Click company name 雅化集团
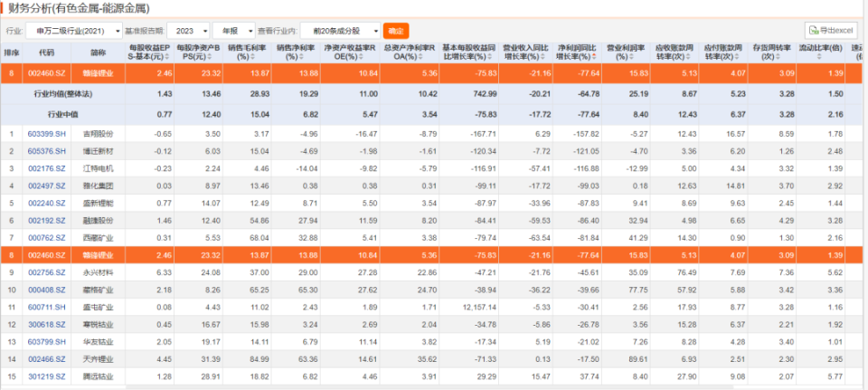 [98, 185]
